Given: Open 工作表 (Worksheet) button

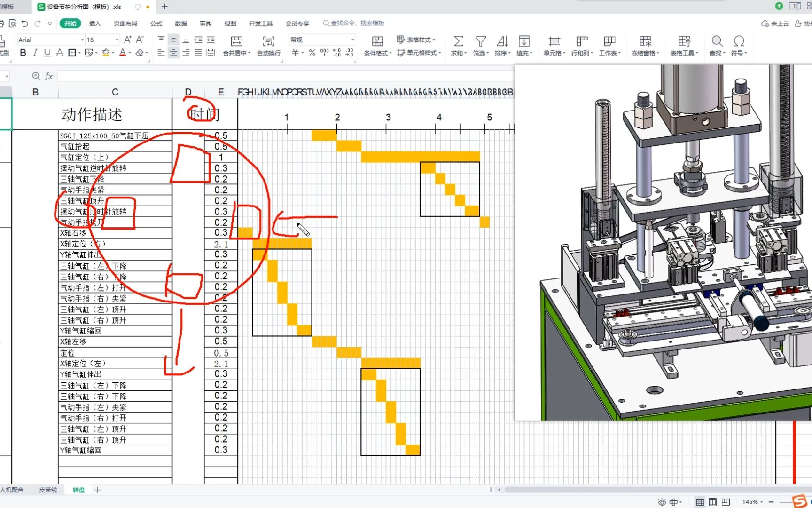Looking at the screenshot, I should [609, 46].
